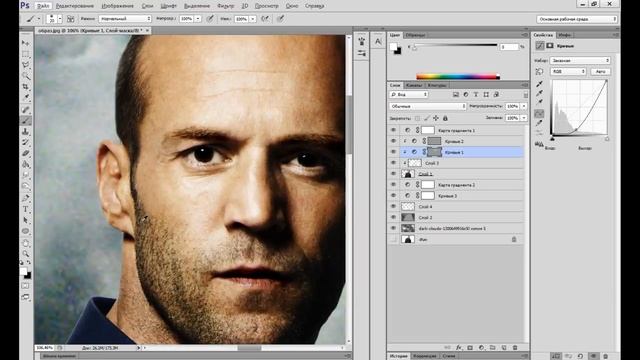The height and width of the screenshot is (360, 640).
Task: Click the Auto button in Curves
Action: coord(600,71)
